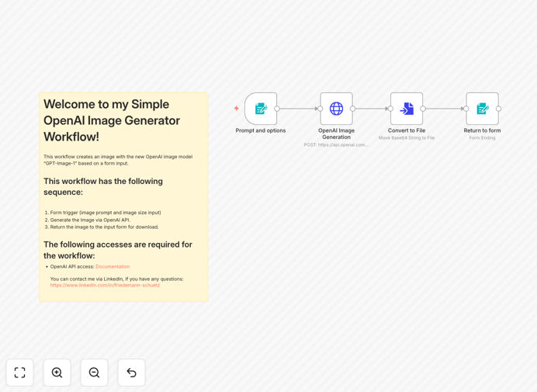Select the sticky note welcome heading
Viewport: 537px width, 392px height.
pyautogui.click(x=112, y=120)
